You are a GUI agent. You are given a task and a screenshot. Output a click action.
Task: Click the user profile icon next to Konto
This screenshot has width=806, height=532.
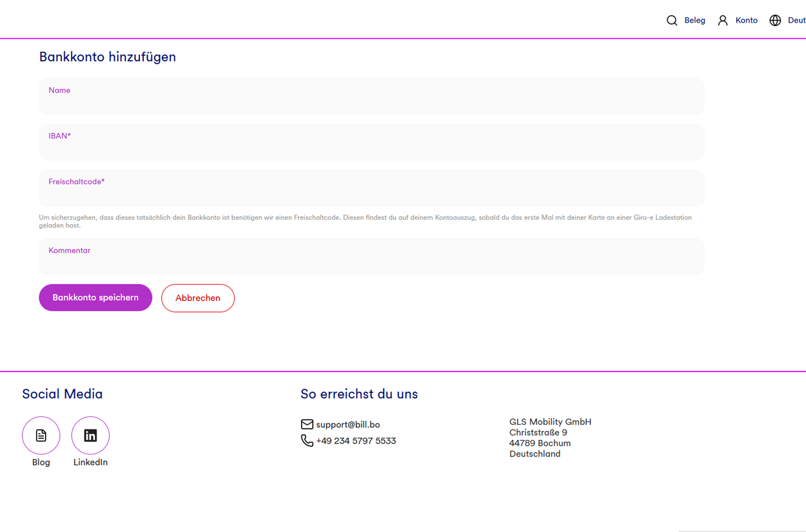722,20
